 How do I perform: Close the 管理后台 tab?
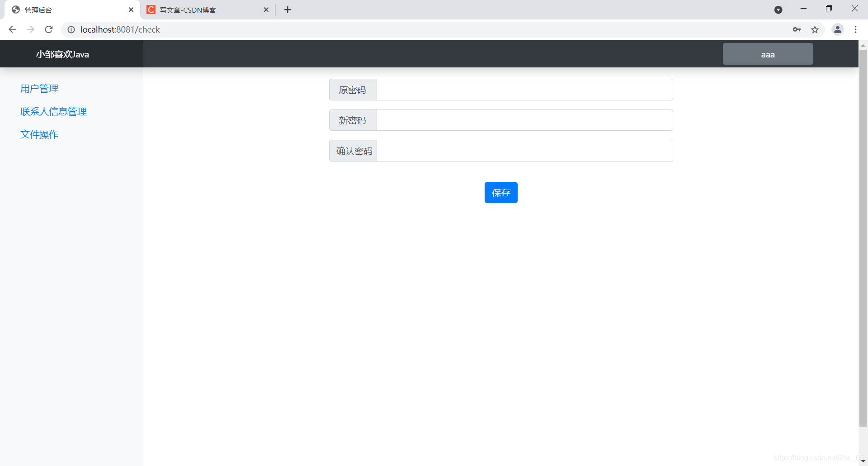tap(131, 10)
